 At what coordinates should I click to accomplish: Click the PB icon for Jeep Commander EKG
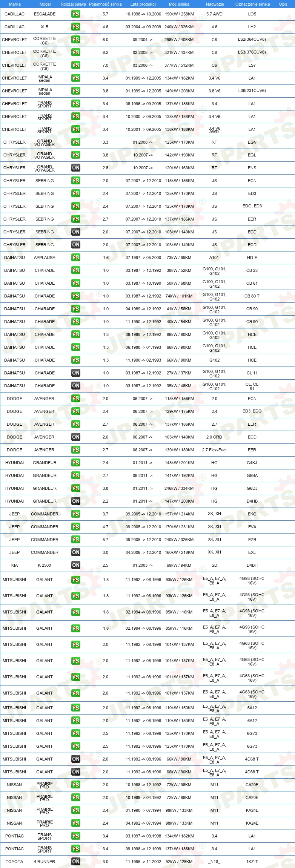pyautogui.click(x=75, y=514)
